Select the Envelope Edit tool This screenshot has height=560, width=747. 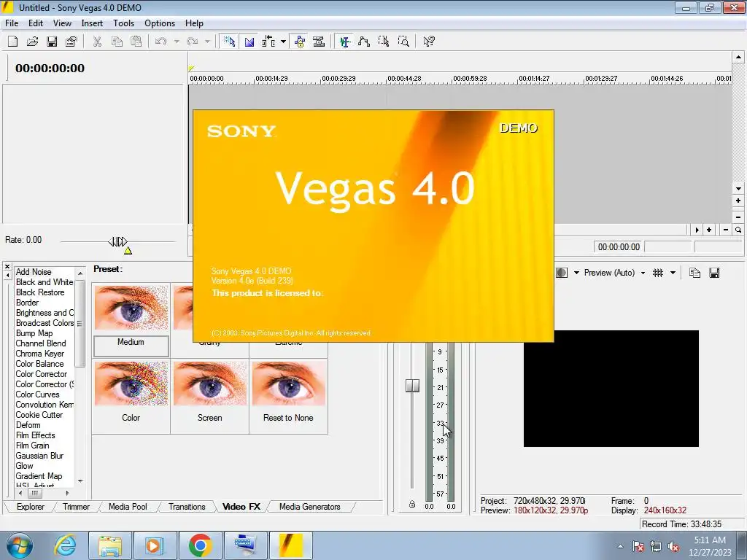pyautogui.click(x=364, y=42)
